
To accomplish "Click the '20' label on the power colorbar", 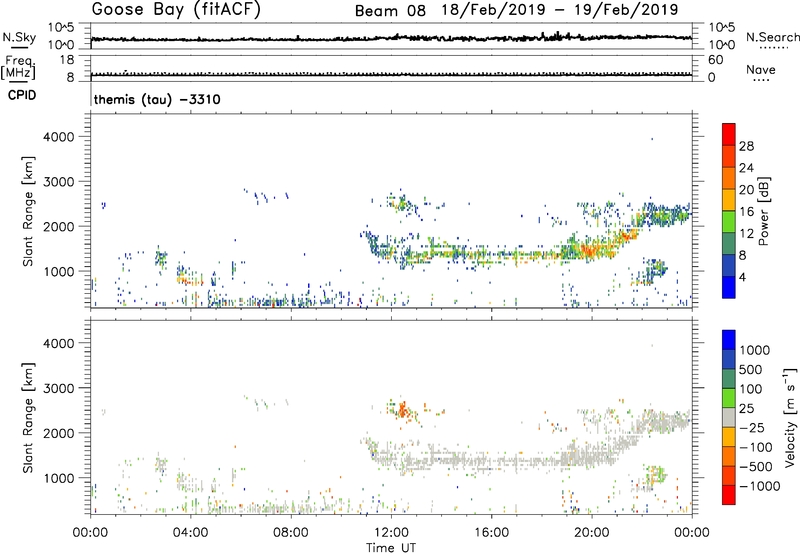I will (746, 190).
